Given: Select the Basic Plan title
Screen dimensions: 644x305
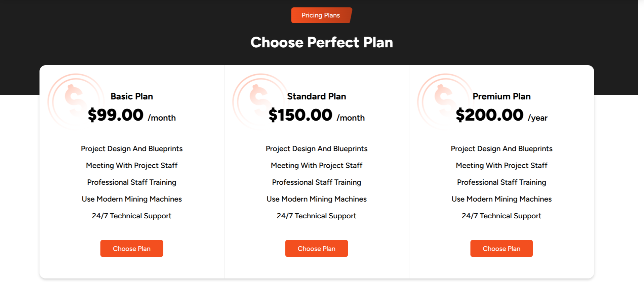Looking at the screenshot, I should 132,96.
